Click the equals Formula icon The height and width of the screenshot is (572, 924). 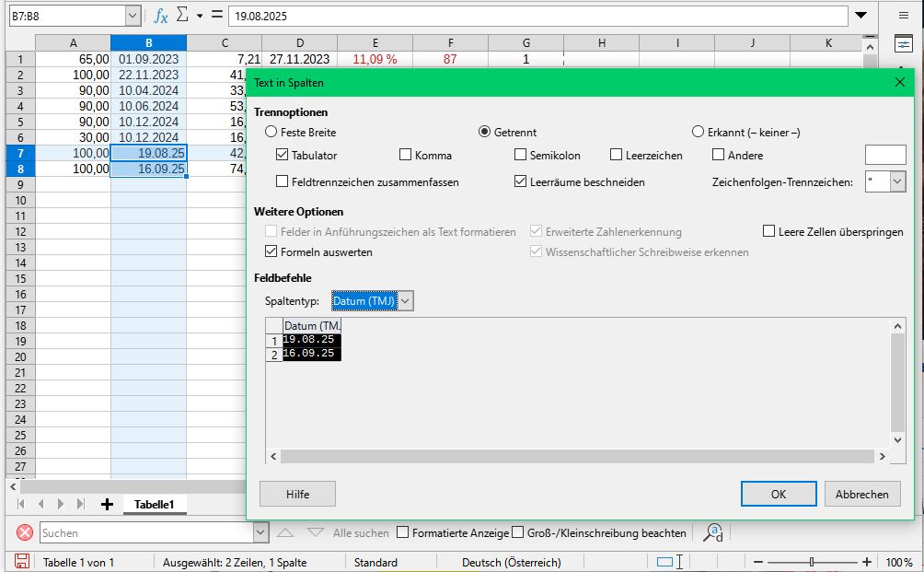click(x=216, y=16)
